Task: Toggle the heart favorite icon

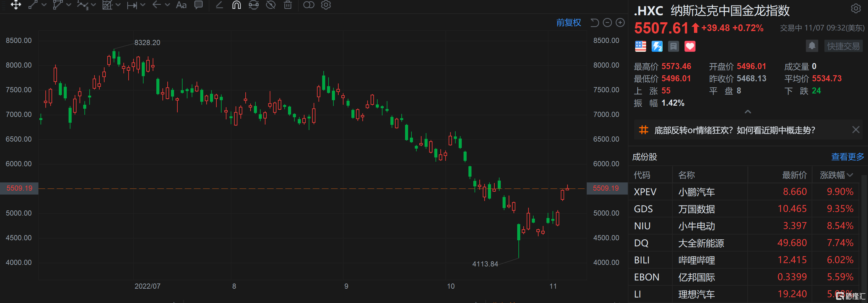Action: click(690, 46)
